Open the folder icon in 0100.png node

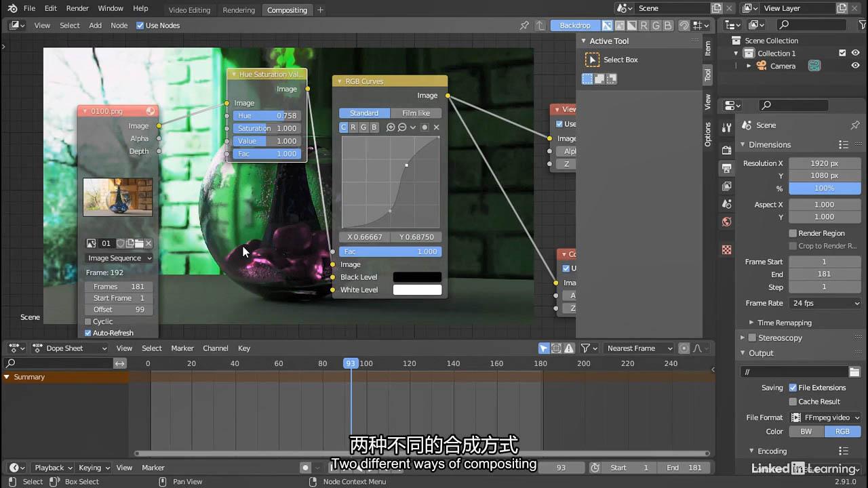[x=139, y=243]
